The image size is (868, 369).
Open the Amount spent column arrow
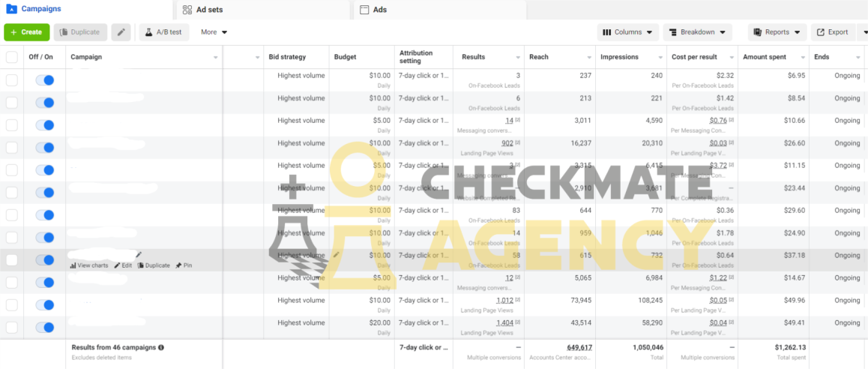pyautogui.click(x=803, y=57)
